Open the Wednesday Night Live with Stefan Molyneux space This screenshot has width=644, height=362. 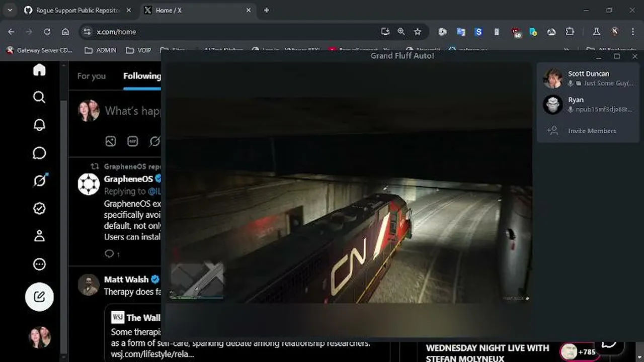tap(488, 352)
